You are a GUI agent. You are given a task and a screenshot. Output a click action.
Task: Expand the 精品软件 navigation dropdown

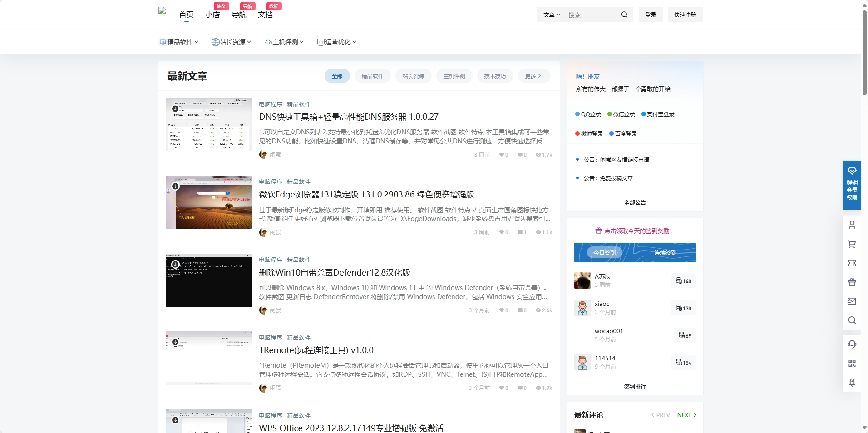coord(179,42)
